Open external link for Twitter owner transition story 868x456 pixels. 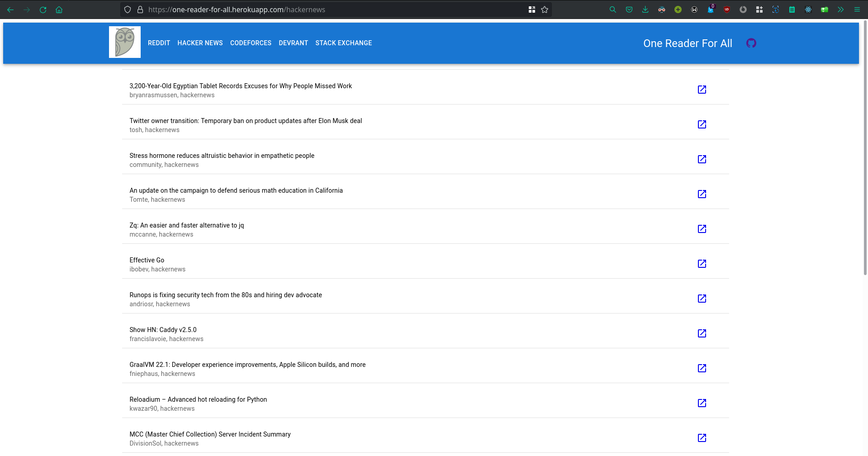coord(702,124)
